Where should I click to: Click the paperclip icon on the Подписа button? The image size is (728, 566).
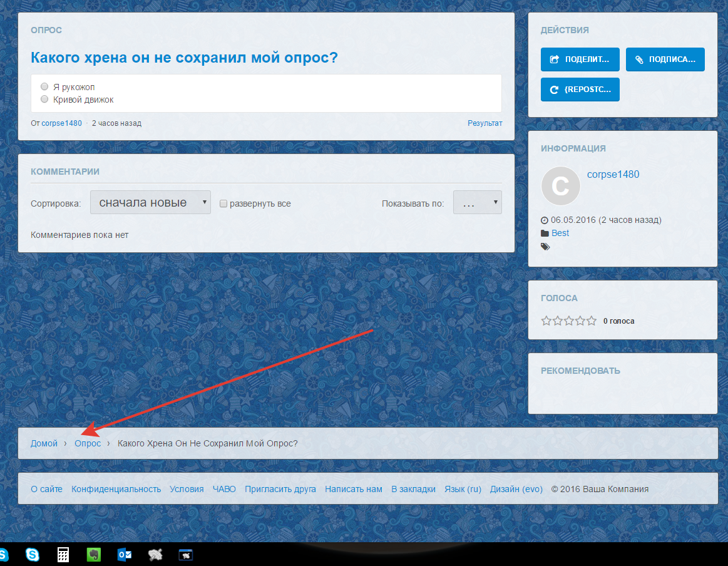[639, 59]
